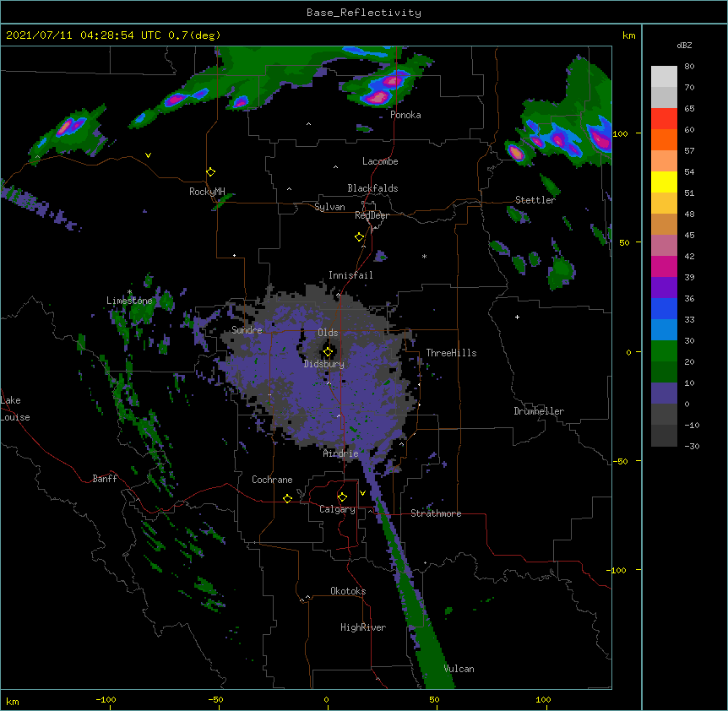Click the ThreeHills label

(x=451, y=353)
